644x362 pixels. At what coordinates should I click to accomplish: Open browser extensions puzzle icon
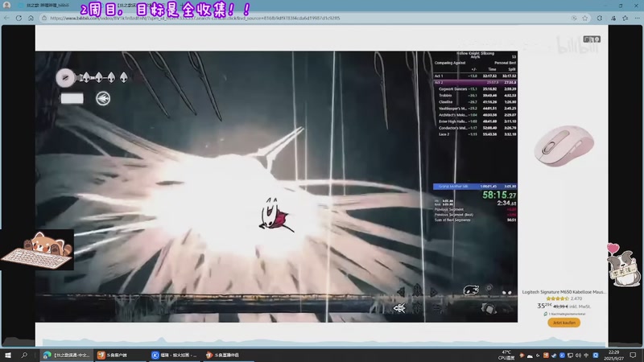pos(600,18)
